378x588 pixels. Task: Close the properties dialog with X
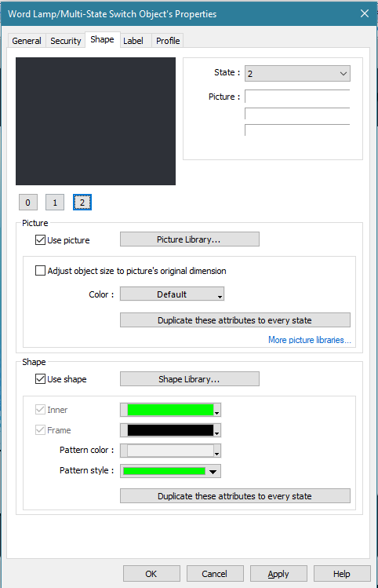coord(365,13)
